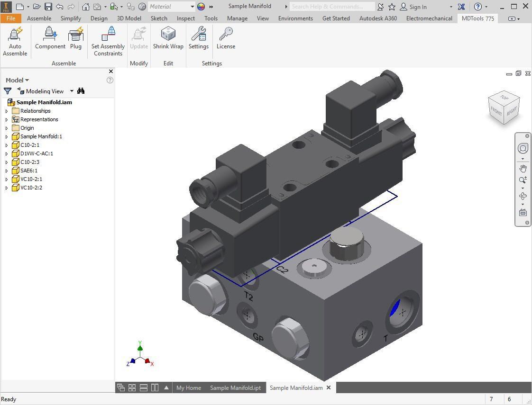Launch the Shrink Wrap command
Image resolution: width=532 pixels, height=405 pixels.
(168, 38)
